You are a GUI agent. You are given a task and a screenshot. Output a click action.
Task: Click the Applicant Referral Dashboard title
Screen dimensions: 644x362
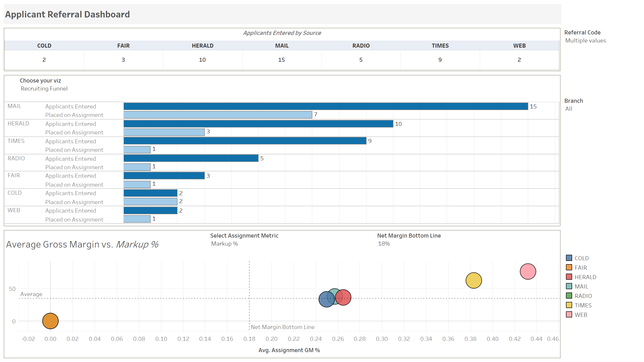tap(67, 14)
